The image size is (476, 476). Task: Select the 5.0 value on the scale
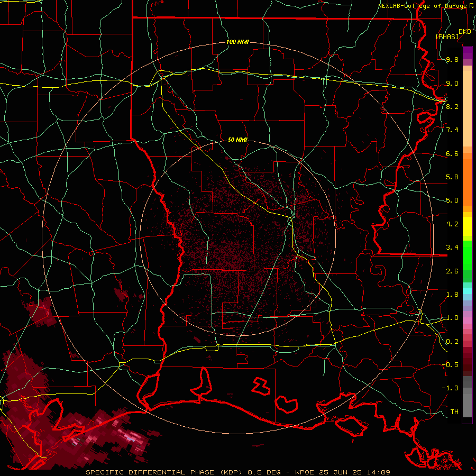452,200
